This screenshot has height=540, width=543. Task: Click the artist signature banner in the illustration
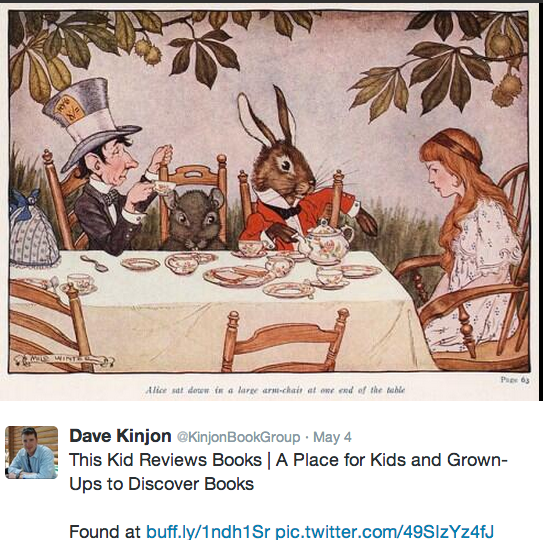coord(64,358)
